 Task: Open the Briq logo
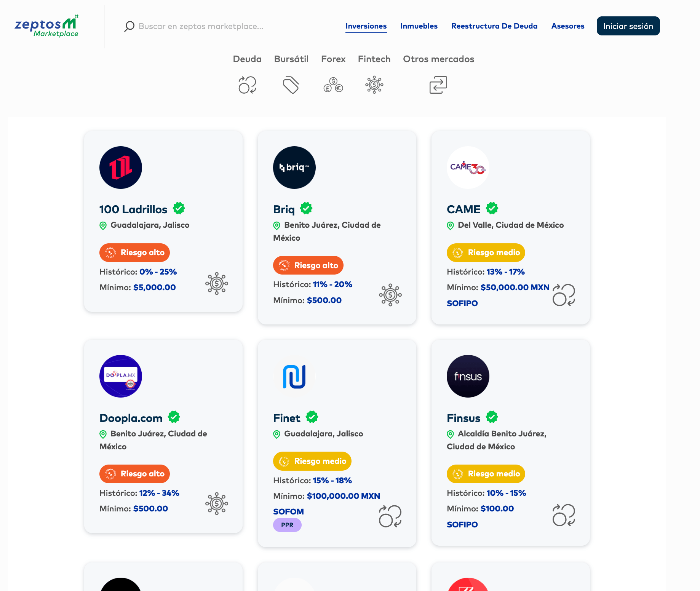(294, 168)
